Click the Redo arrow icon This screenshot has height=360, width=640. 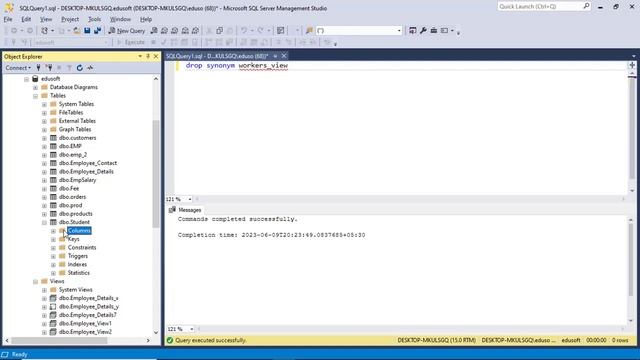click(x=260, y=31)
